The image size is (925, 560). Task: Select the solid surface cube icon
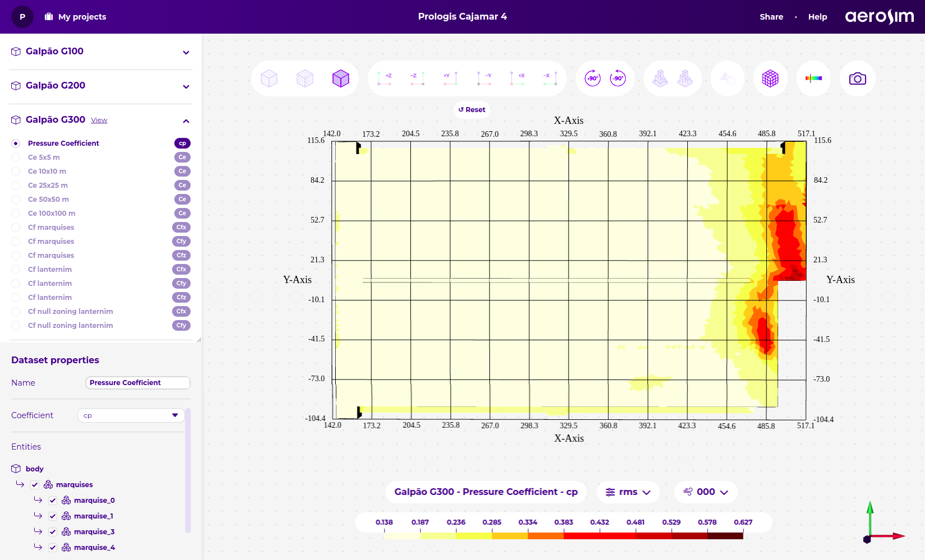341,78
